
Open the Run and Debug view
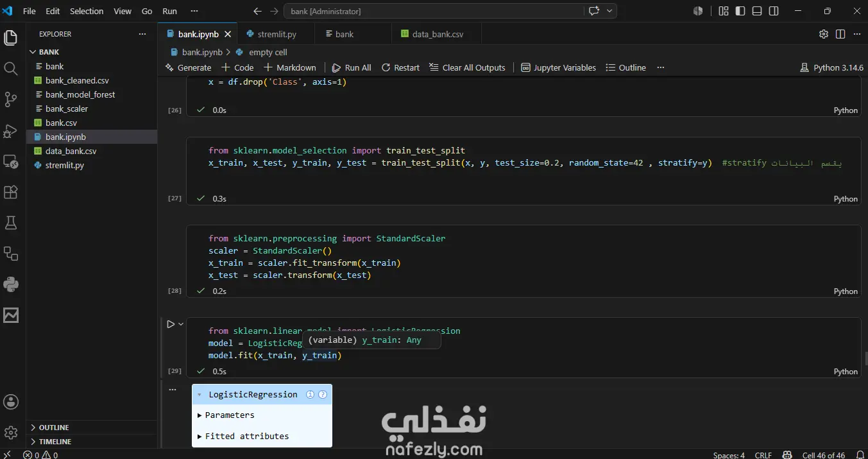point(11,130)
